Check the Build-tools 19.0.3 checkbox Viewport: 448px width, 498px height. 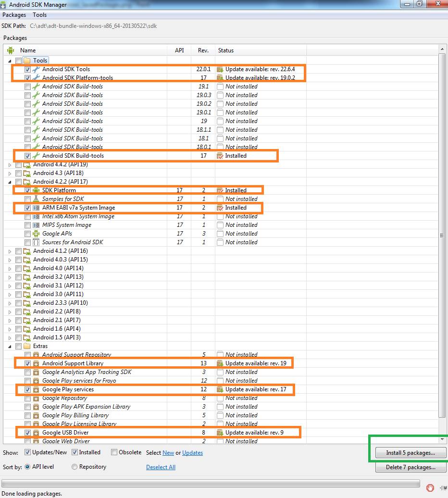tap(27, 95)
